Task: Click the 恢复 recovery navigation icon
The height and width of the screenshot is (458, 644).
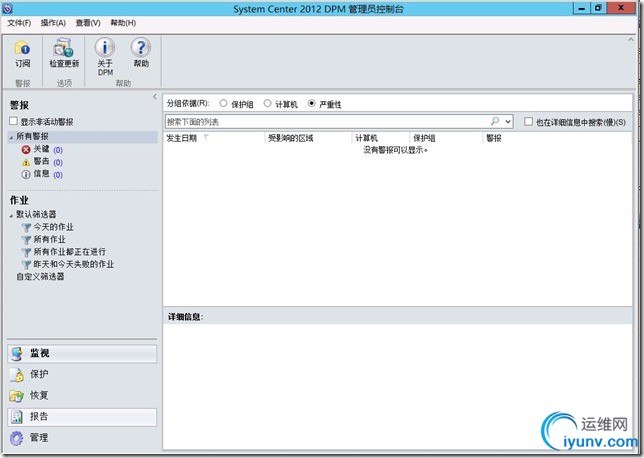Action: coord(17,396)
